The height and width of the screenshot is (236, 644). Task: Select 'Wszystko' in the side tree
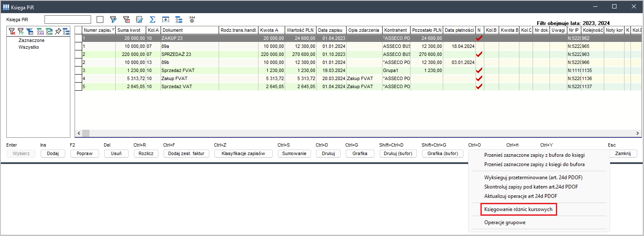[29, 47]
